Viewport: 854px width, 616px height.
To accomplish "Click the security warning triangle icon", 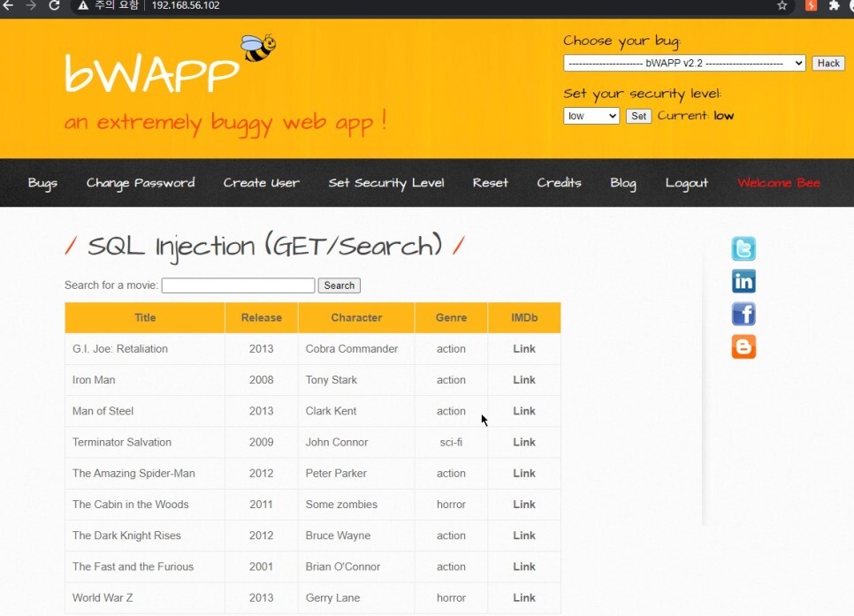I will pyautogui.click(x=83, y=5).
